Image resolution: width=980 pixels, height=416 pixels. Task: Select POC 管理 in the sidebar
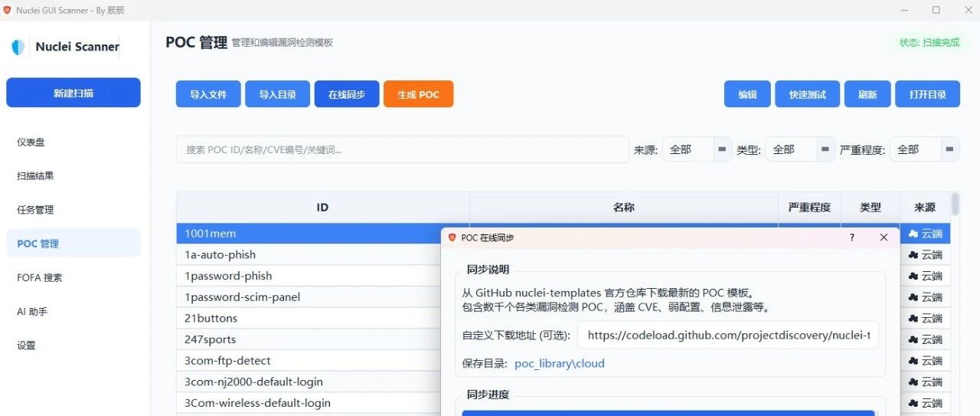[x=73, y=244]
